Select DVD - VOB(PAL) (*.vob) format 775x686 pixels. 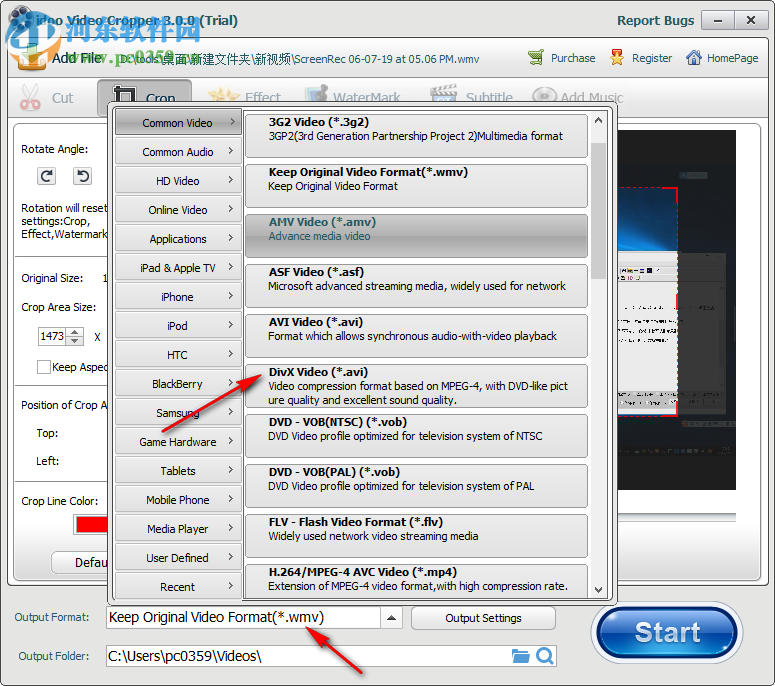[416, 485]
